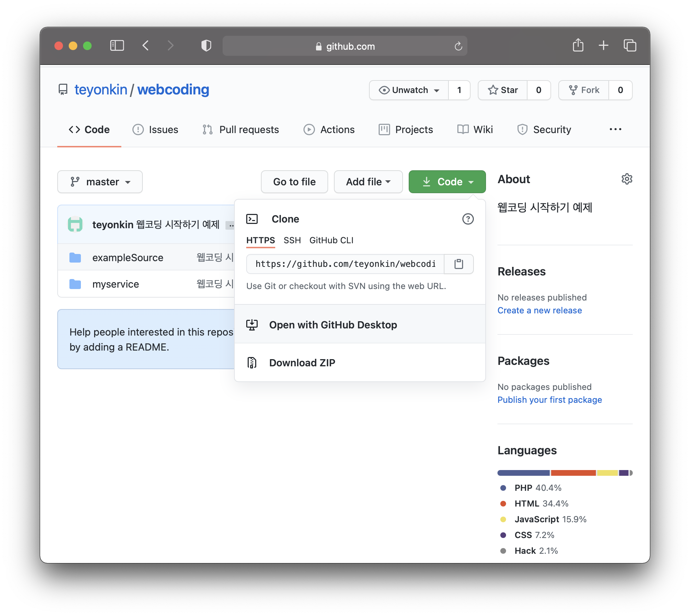
Task: Click the myservice folder icon
Action: [x=75, y=284]
